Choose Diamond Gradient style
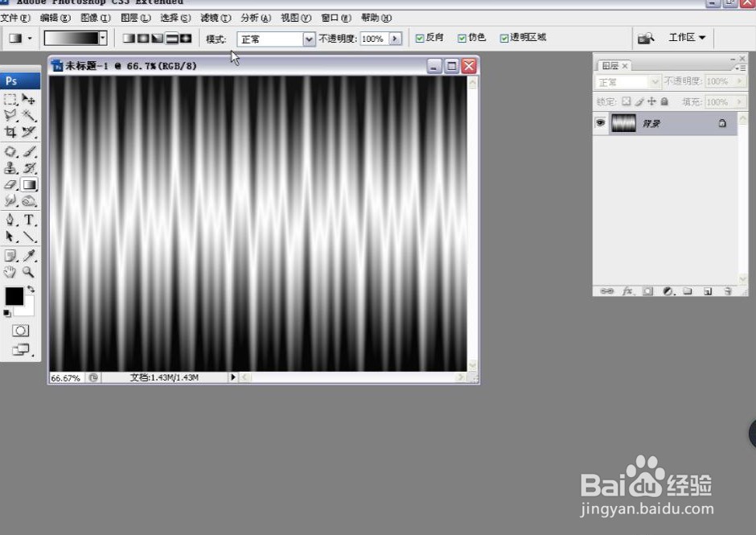 186,38
